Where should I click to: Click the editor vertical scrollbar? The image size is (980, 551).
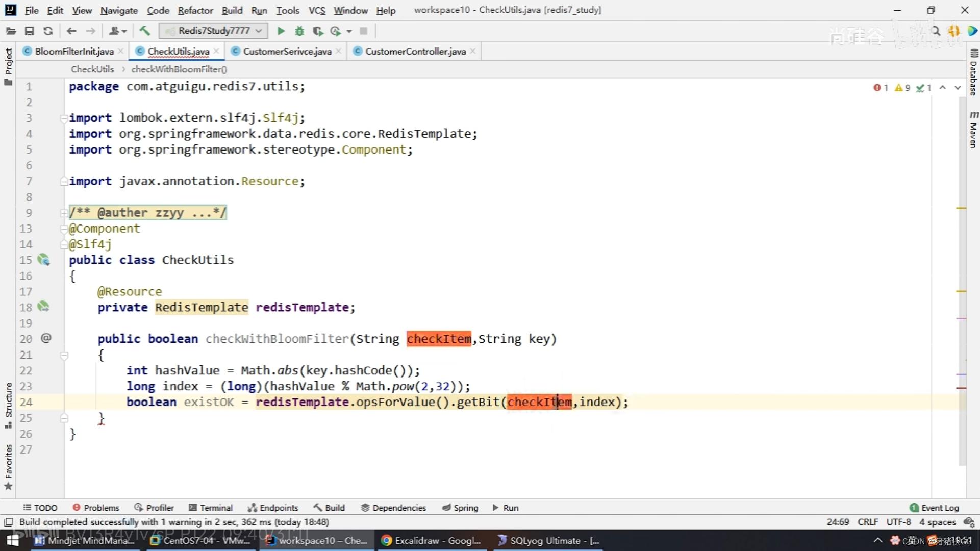coord(963,281)
